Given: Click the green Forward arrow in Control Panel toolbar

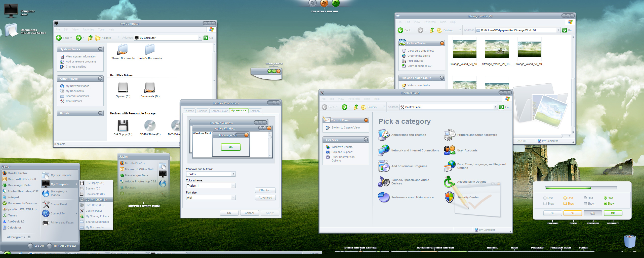Looking at the screenshot, I should [344, 107].
